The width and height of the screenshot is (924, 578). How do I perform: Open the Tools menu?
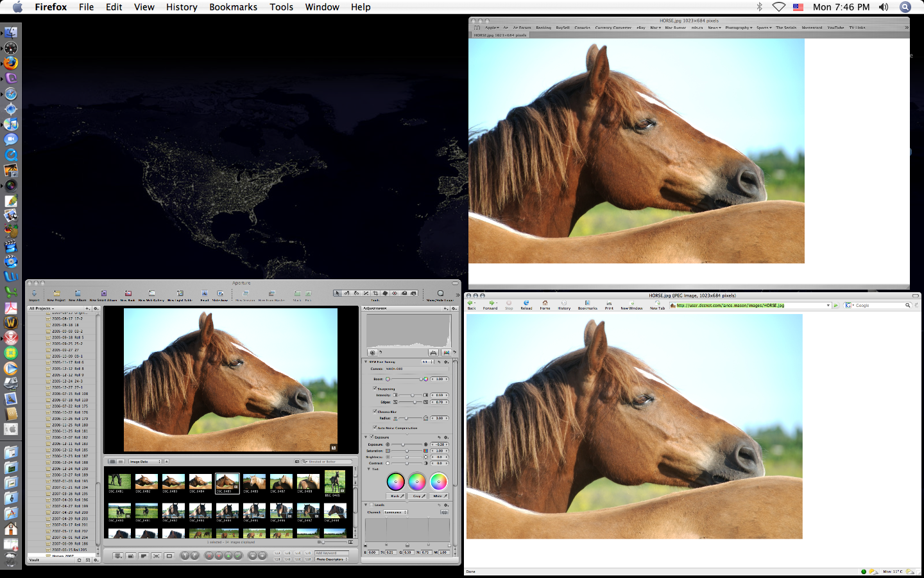click(x=281, y=7)
